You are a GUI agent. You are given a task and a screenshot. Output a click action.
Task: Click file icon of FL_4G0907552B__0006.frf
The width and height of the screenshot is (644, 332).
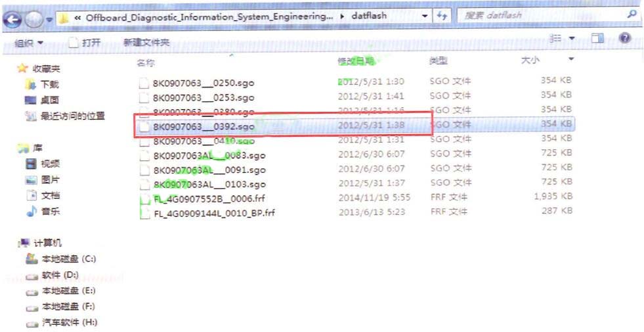[x=144, y=199]
